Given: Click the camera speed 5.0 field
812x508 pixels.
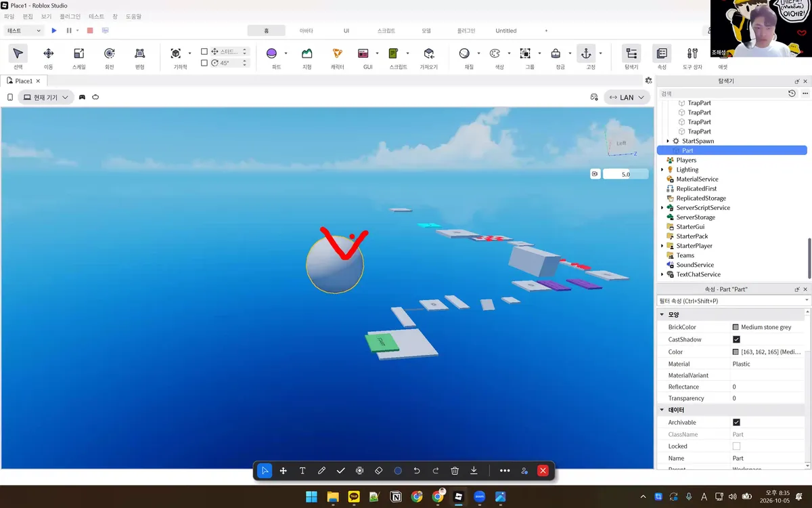Looking at the screenshot, I should [x=625, y=174].
